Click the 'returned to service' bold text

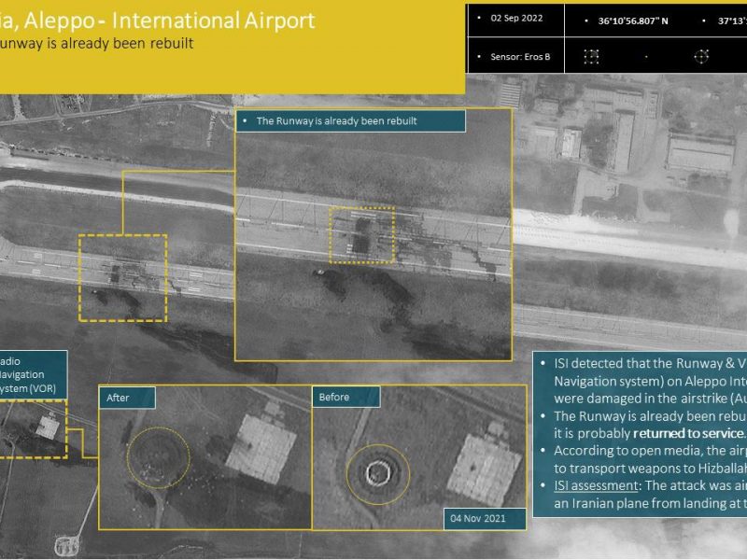(689, 433)
